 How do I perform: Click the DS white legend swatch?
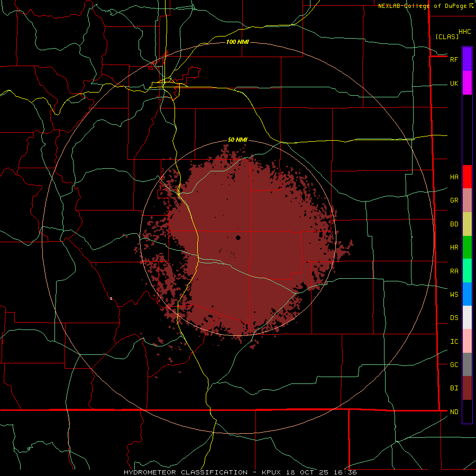coord(467,317)
